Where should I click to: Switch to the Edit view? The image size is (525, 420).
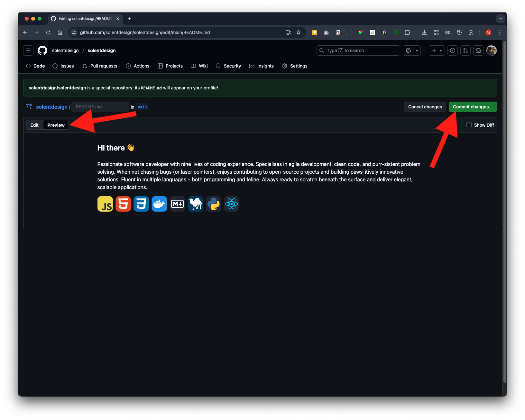[x=34, y=125]
